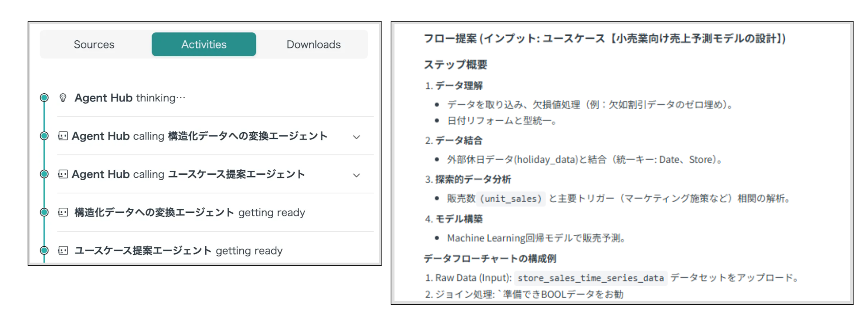Click the lightbulb icon beside Agent Hub thinking
868x326 pixels.
point(63,98)
